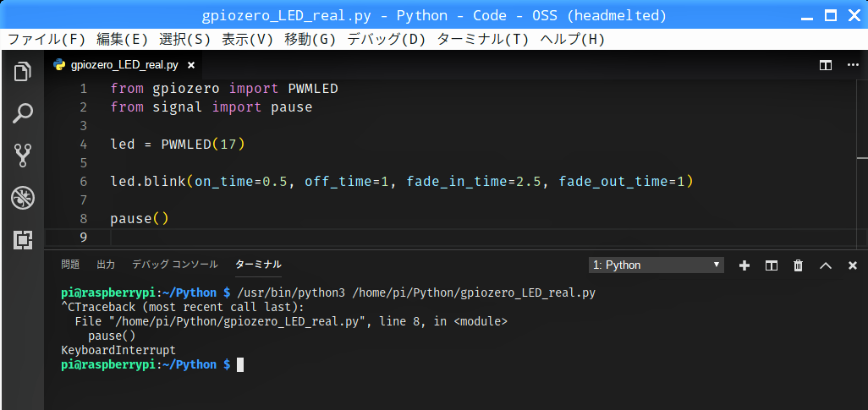868x410 pixels.
Task: Open the ファイル(F) menu
Action: [x=47, y=39]
